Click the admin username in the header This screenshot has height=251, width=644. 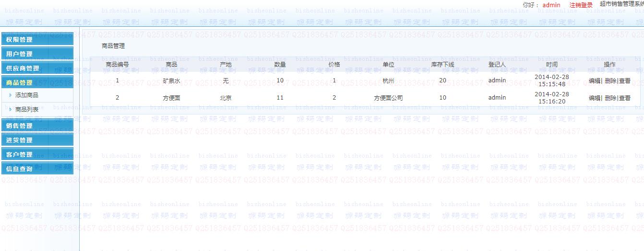coord(551,5)
